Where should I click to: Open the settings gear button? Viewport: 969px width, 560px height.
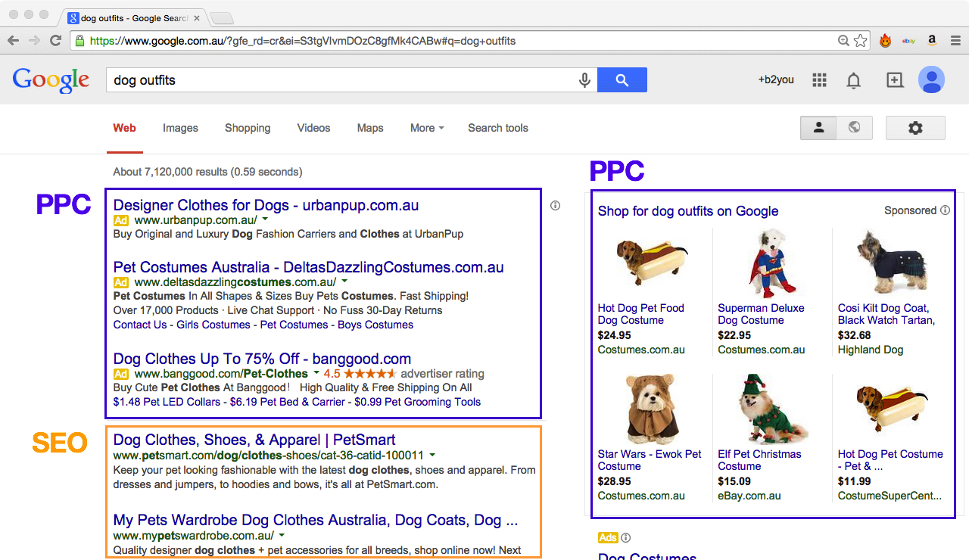pyautogui.click(x=915, y=128)
